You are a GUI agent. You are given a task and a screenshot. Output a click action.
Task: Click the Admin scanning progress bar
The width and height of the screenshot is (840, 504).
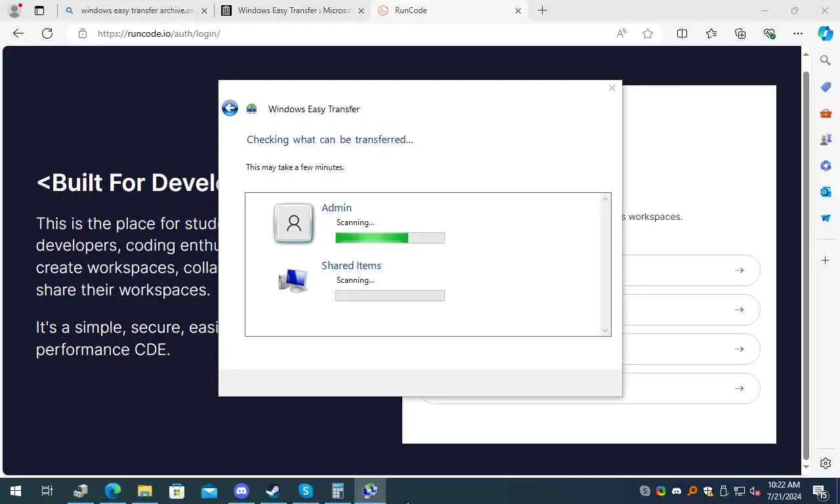pos(390,238)
